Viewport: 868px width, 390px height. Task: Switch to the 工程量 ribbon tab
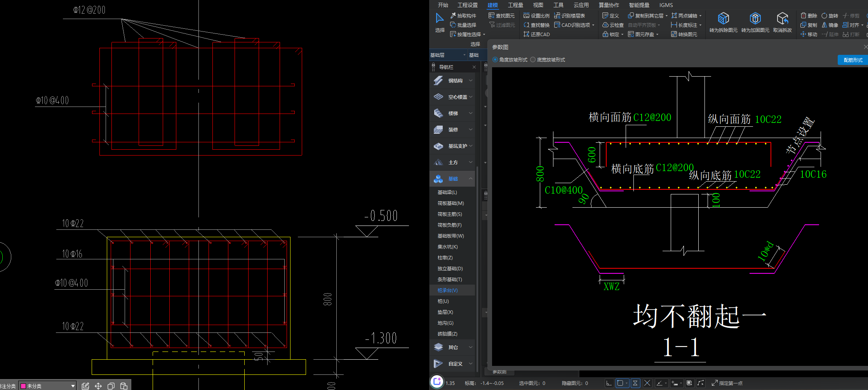(x=515, y=5)
